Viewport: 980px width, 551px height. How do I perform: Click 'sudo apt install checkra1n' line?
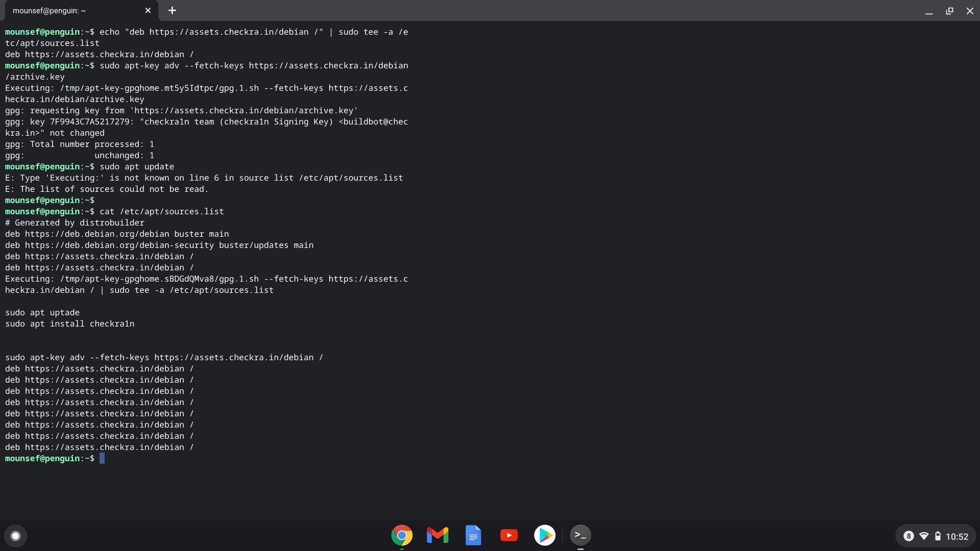pyautogui.click(x=70, y=324)
